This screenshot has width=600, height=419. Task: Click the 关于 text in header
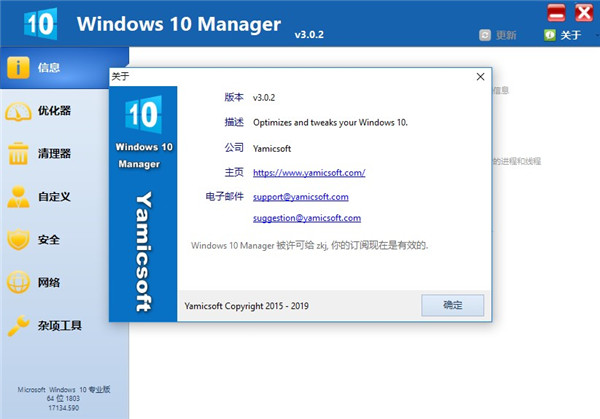(x=571, y=36)
